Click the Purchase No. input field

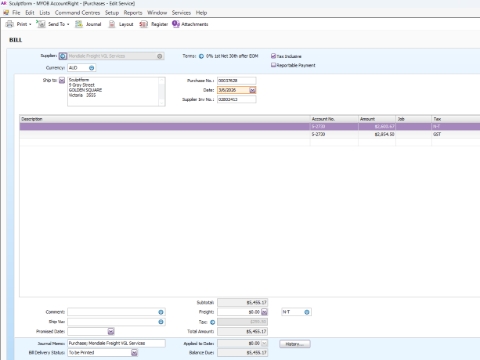pyautogui.click(x=237, y=81)
